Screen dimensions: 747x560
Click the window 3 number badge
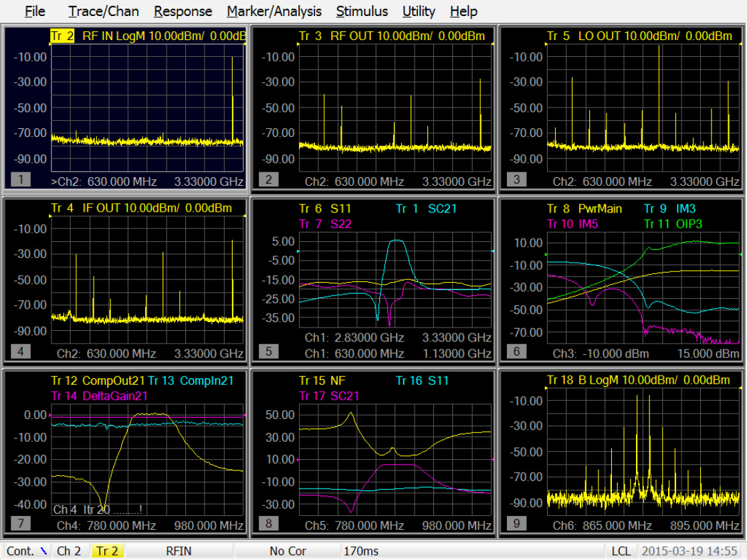[516, 179]
